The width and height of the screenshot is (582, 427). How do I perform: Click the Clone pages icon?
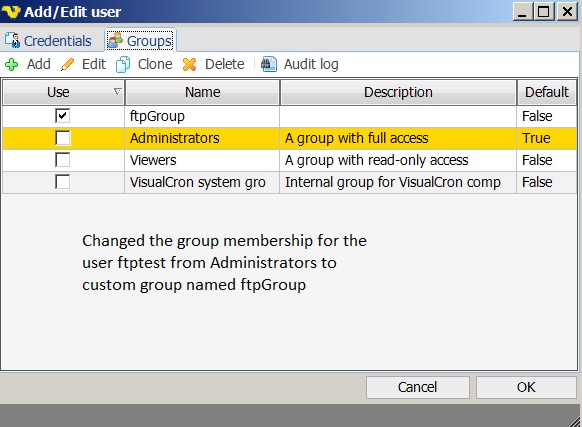123,65
